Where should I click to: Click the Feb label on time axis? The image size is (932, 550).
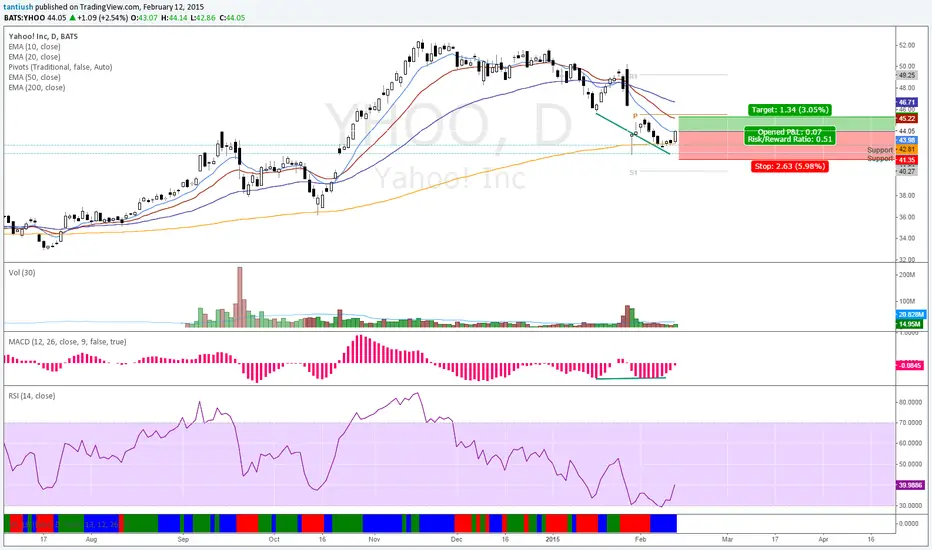point(640,539)
